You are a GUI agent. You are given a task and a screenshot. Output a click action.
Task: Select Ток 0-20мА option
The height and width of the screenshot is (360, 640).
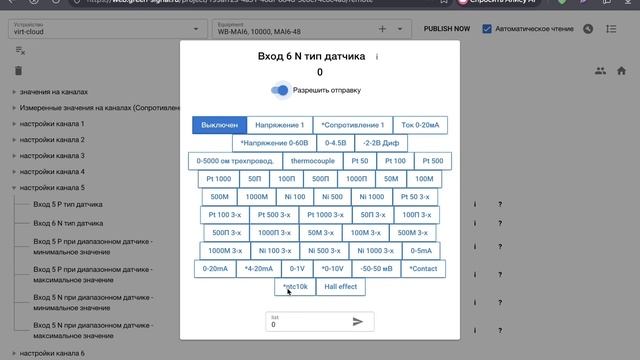tap(420, 125)
